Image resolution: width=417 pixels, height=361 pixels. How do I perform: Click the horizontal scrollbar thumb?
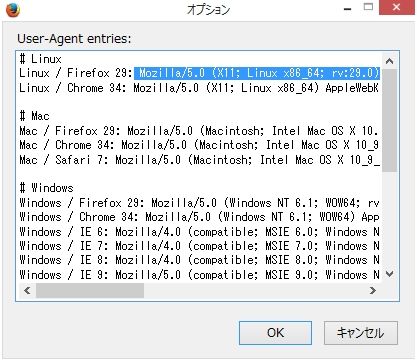90,291
